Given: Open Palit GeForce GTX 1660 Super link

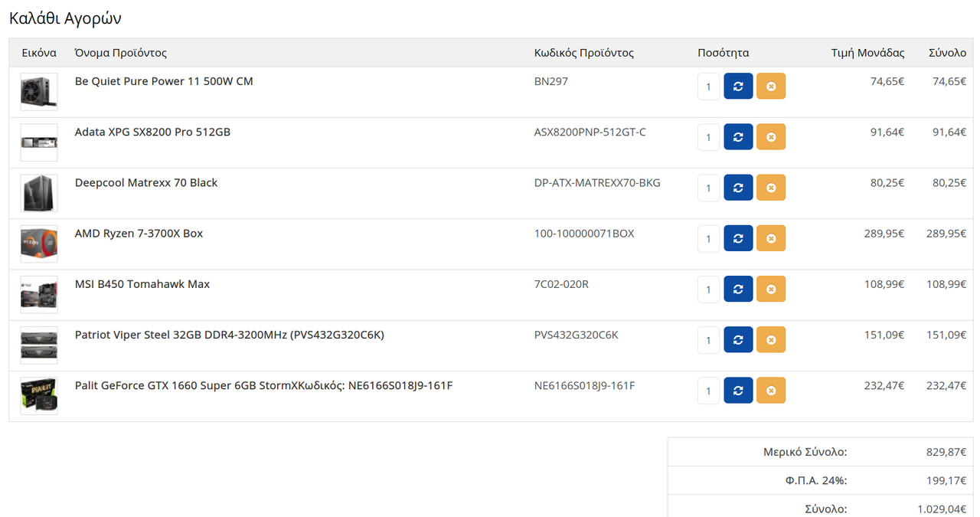Looking at the screenshot, I should click(263, 385).
